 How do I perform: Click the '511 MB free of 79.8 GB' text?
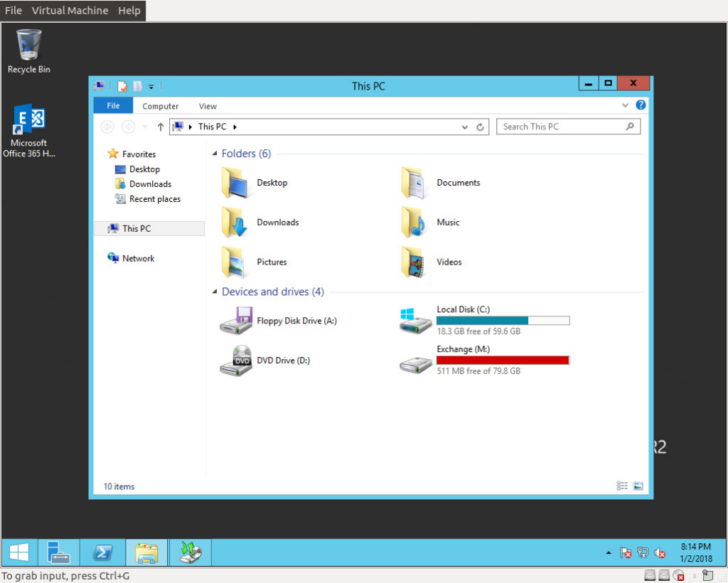click(x=478, y=371)
